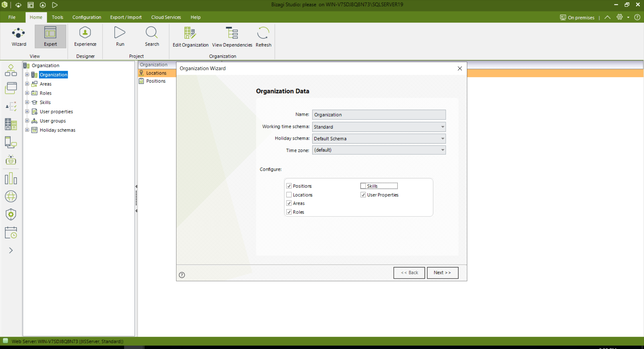The image size is (644, 349).
Task: Open the Cloud Services tab
Action: click(166, 17)
